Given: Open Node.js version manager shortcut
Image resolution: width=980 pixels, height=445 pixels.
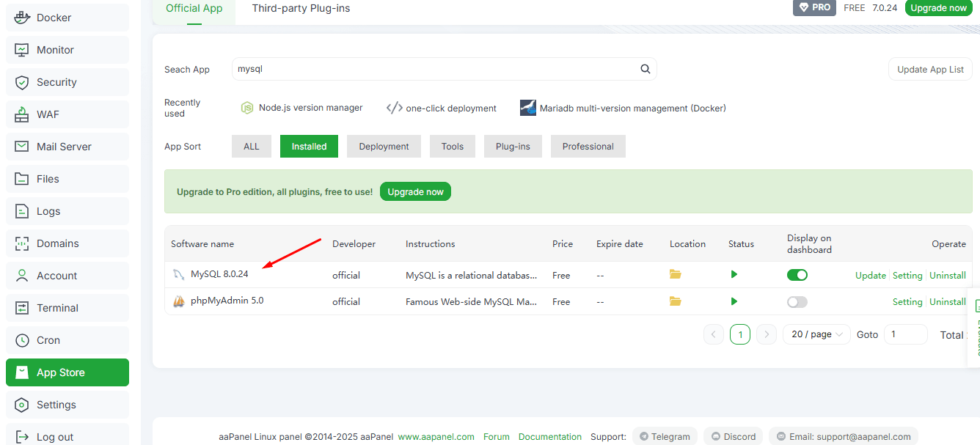Looking at the screenshot, I should tap(301, 108).
